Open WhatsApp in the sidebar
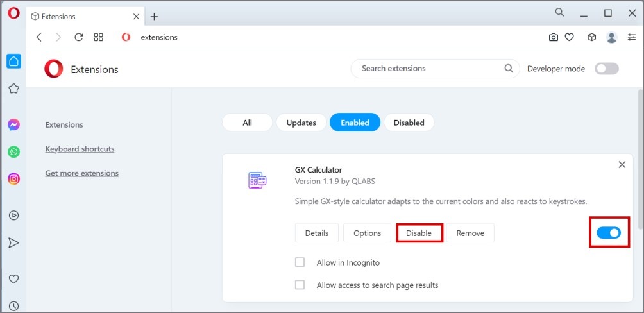This screenshot has width=644, height=313. point(14,152)
